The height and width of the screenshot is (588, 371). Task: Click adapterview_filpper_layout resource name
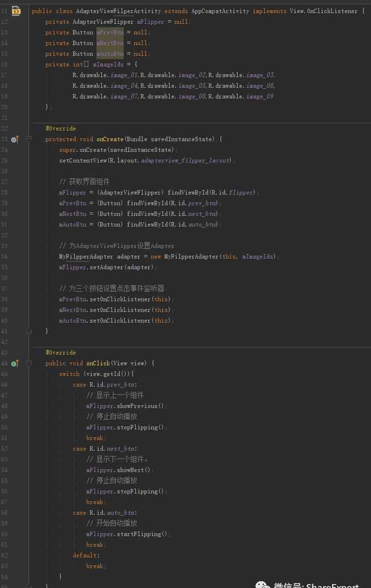pyautogui.click(x=185, y=161)
